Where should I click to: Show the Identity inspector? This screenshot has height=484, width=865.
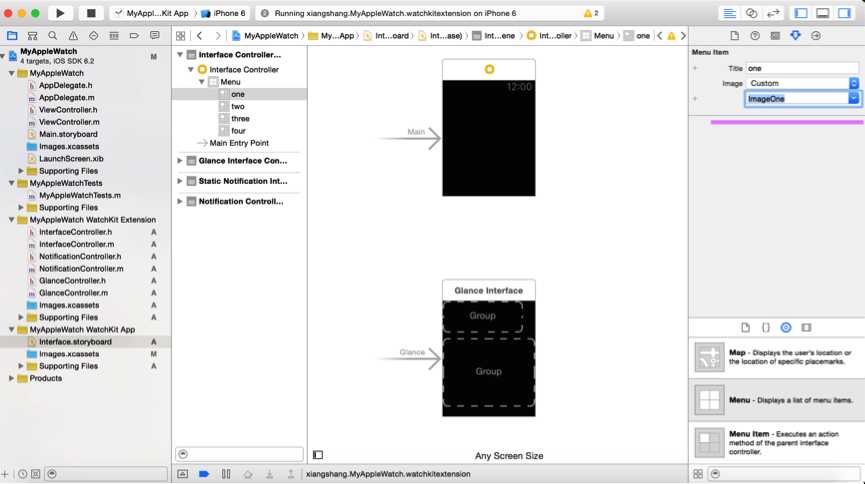(775, 36)
